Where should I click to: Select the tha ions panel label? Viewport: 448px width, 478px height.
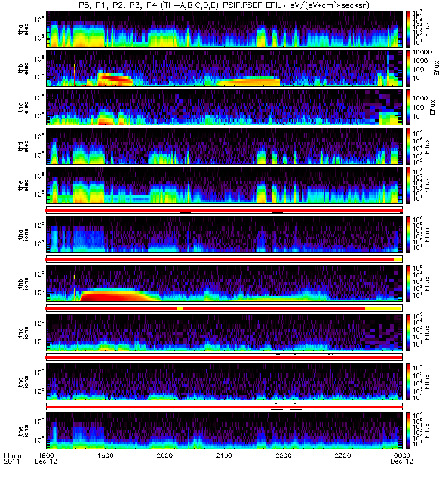pyautogui.click(x=23, y=235)
